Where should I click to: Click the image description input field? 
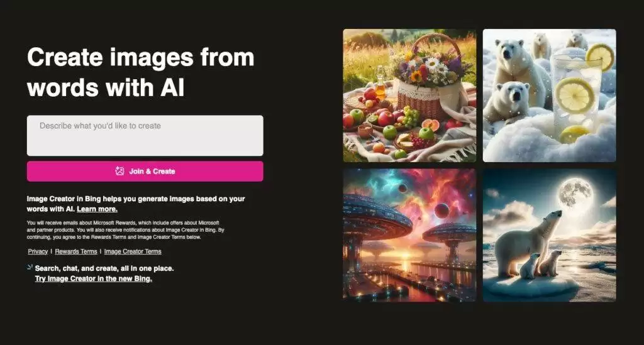(145, 135)
